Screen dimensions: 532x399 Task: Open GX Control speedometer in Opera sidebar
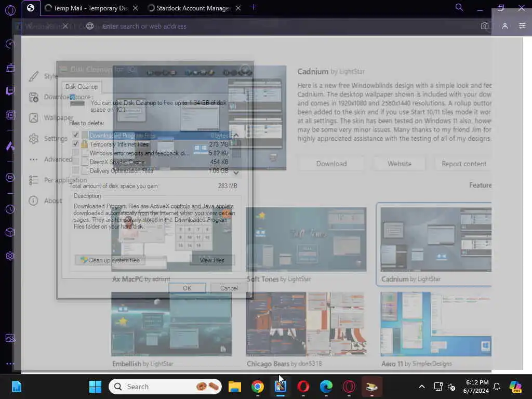pos(10,44)
